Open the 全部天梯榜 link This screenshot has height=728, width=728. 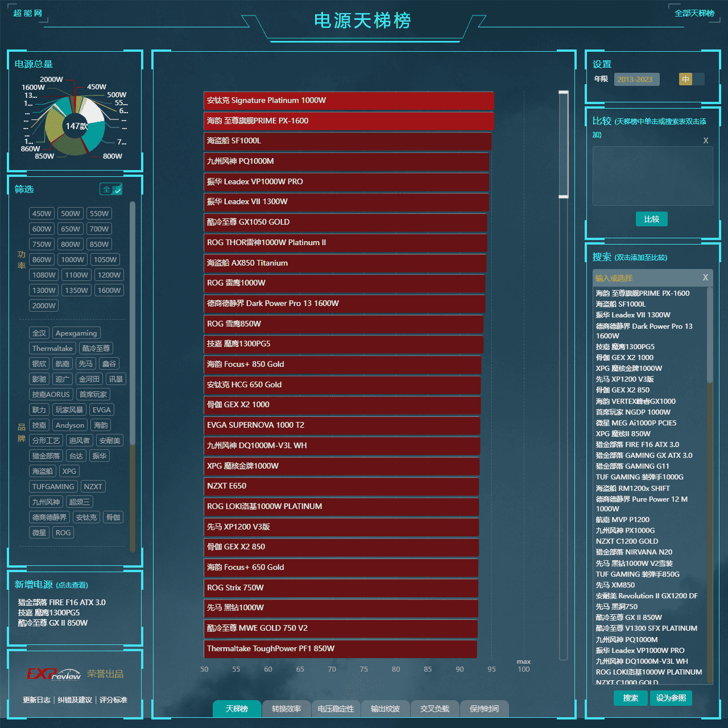pyautogui.click(x=694, y=13)
